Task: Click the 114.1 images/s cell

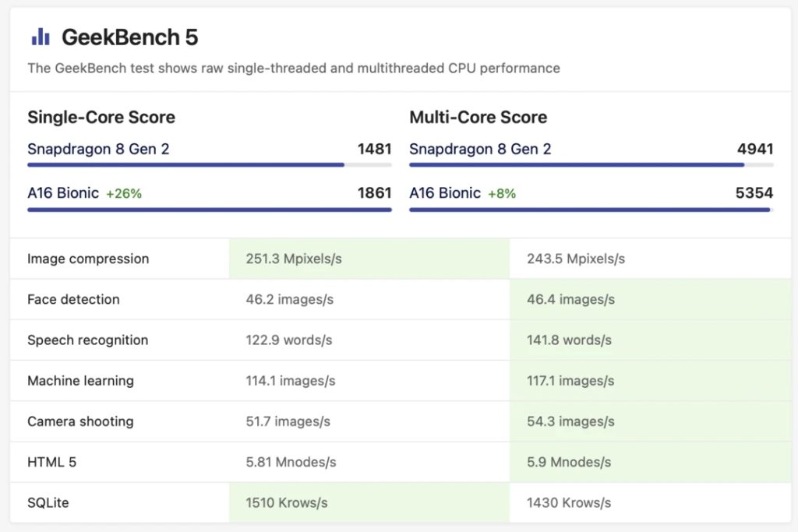Action: (x=369, y=380)
